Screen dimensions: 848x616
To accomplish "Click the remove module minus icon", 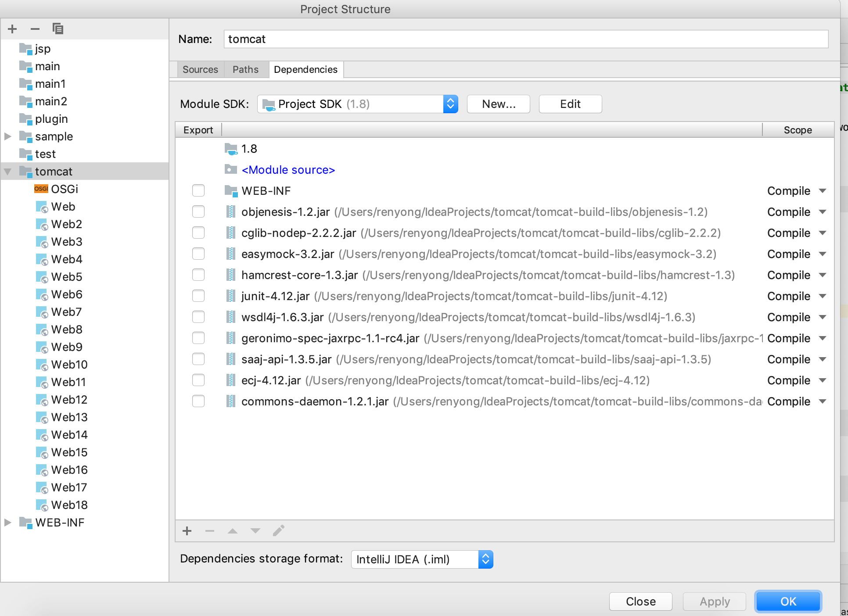I will 35,29.
